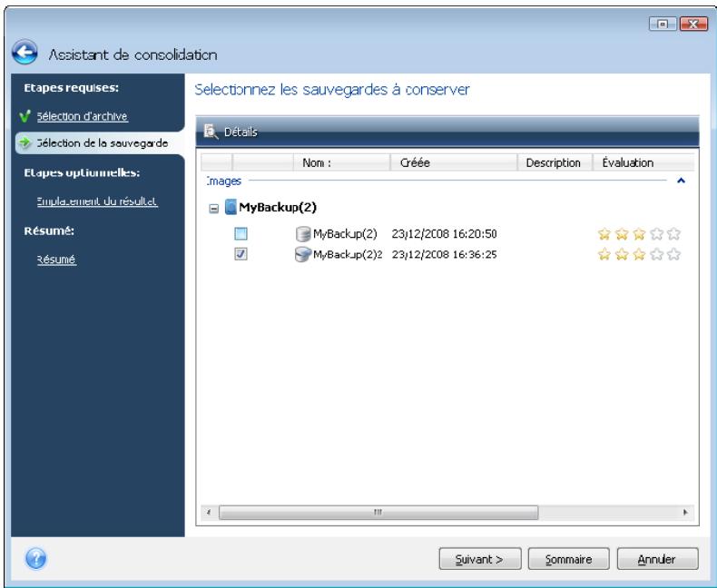Set fourth star rating for 16:36:25 backup
Image resolution: width=717 pixels, height=588 pixels.
pyautogui.click(x=656, y=254)
